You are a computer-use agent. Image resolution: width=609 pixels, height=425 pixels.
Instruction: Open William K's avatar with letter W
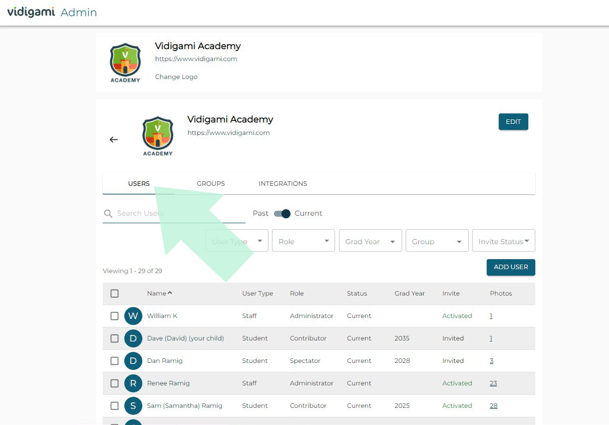click(133, 316)
